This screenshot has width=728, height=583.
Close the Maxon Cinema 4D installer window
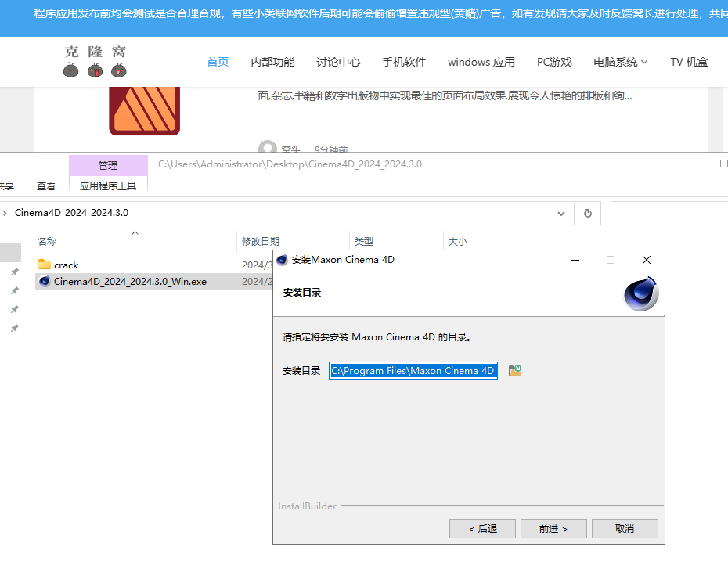(x=647, y=260)
